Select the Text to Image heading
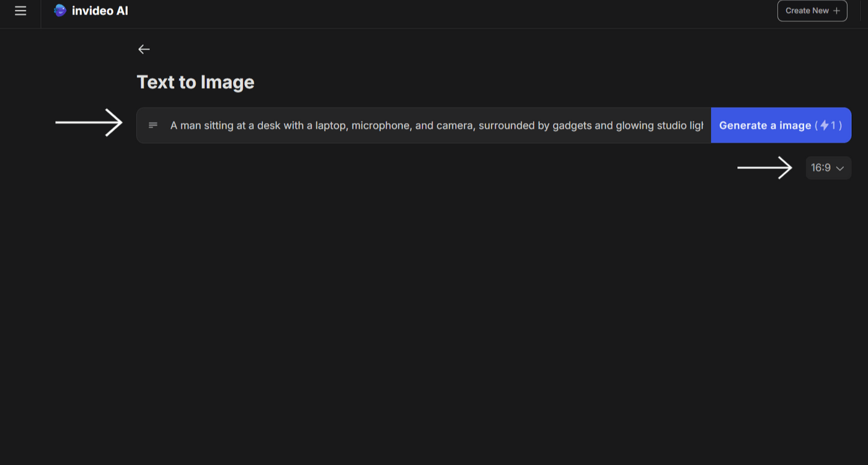868x465 pixels. 195,81
